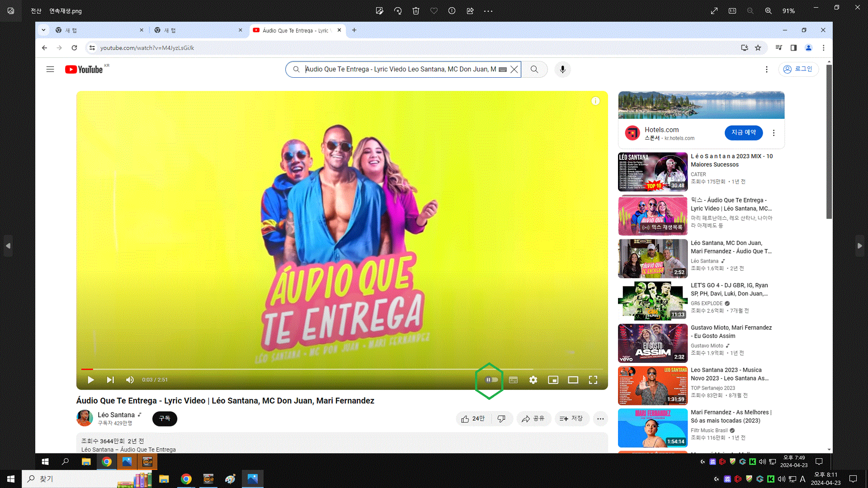Show image info in Photos viewer
This screenshot has width=868, height=488.
[x=452, y=11]
